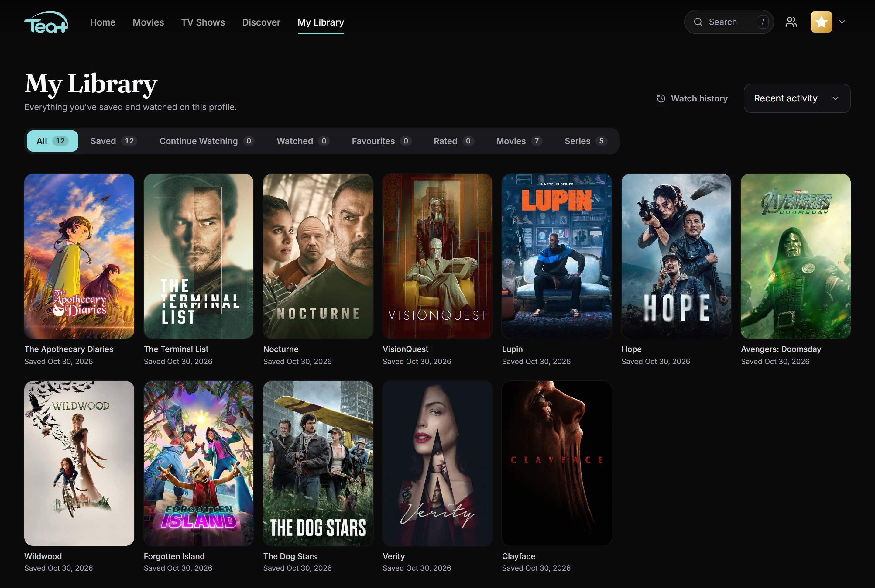The height and width of the screenshot is (588, 875).
Task: Open The Apothecary Diaries poster
Action: click(x=79, y=256)
